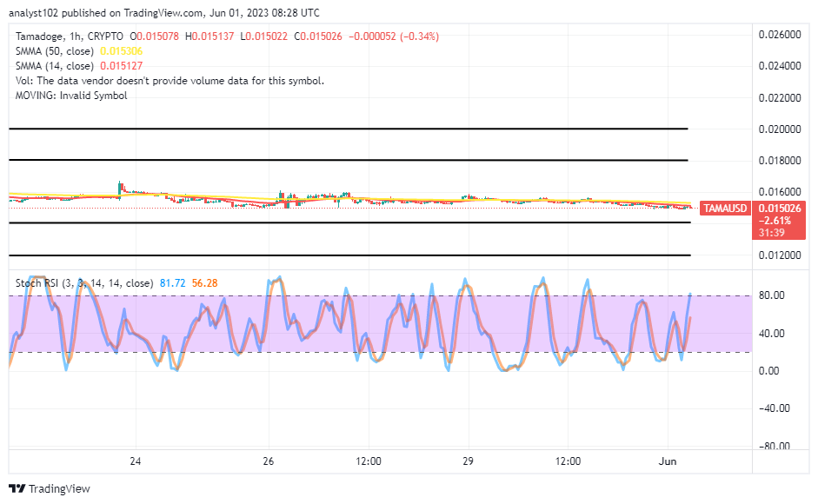818x504 pixels.
Task: Click the high price value H0.015137
Action: coord(209,36)
